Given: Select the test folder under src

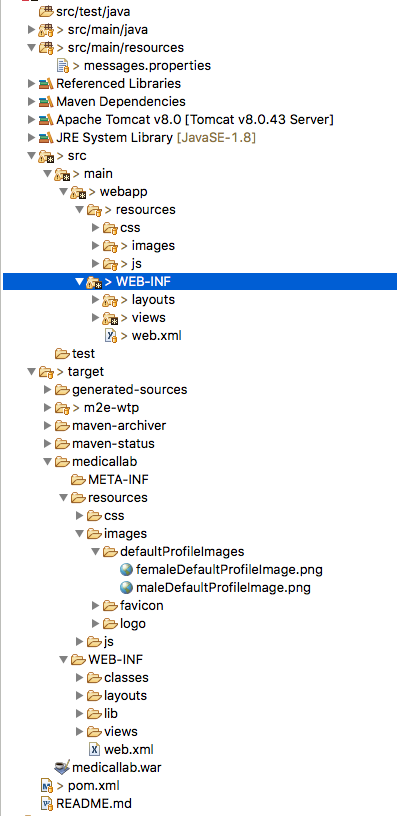Looking at the screenshot, I should click(x=75, y=353).
